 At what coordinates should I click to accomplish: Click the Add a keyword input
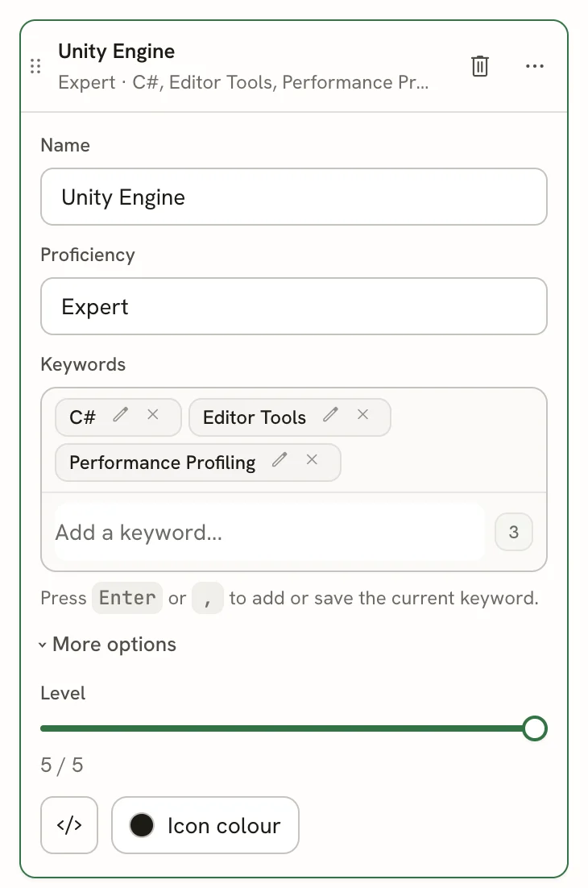[269, 533]
